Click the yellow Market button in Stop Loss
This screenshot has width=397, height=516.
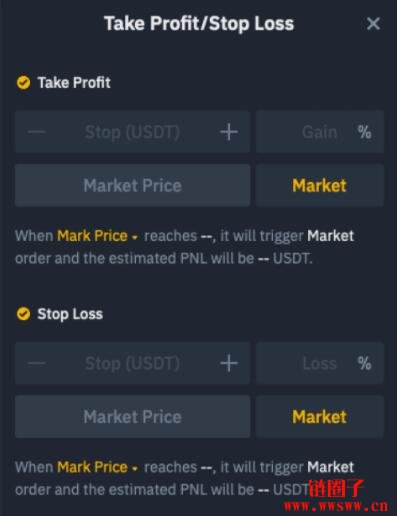tap(320, 417)
